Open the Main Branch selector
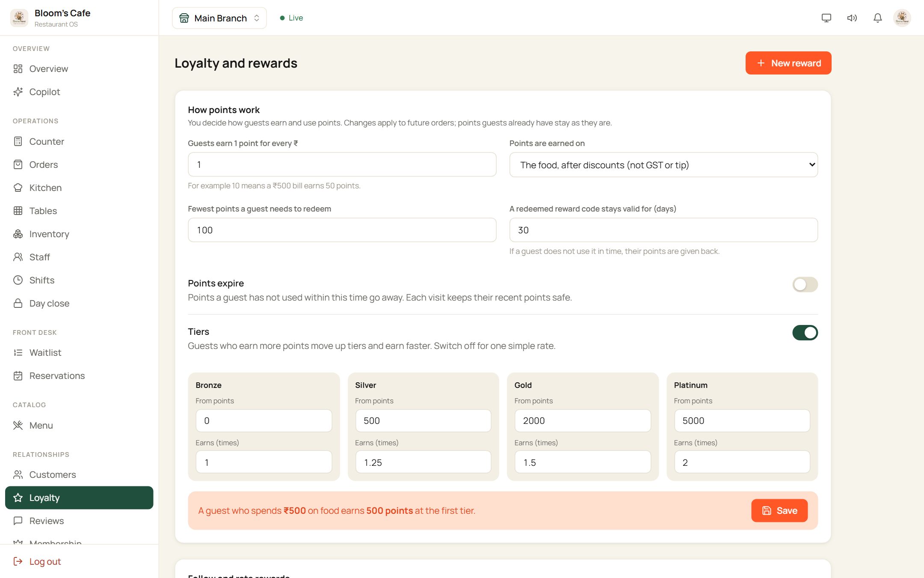Viewport: 924px width, 578px height. 219,18
